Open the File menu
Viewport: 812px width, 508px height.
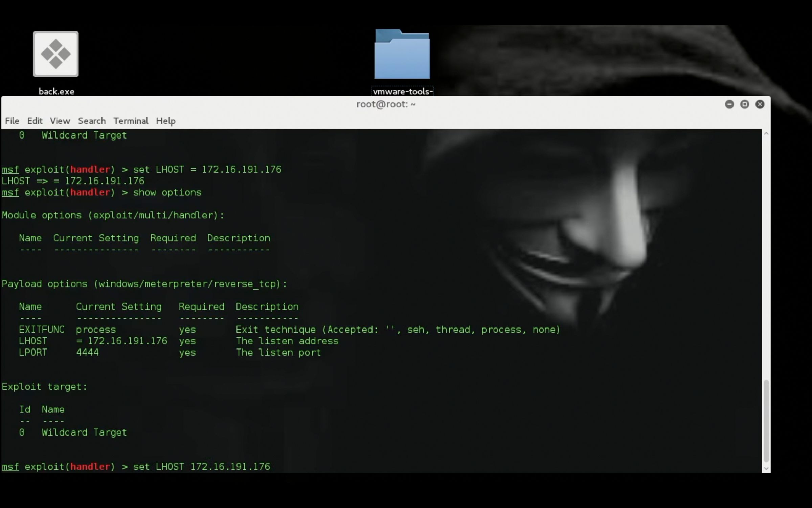[12, 121]
